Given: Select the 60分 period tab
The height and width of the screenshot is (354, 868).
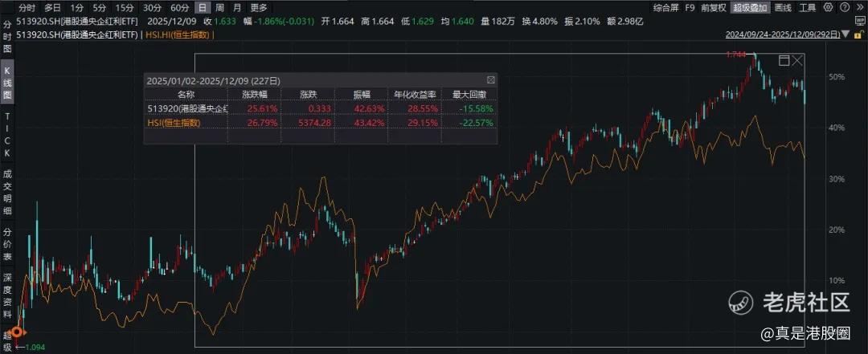Looking at the screenshot, I should pos(179,8).
